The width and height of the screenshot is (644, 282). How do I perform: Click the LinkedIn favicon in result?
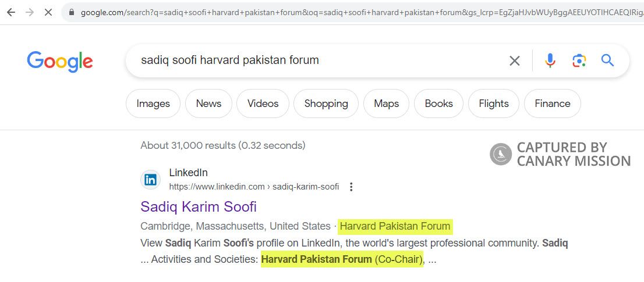coord(150,180)
